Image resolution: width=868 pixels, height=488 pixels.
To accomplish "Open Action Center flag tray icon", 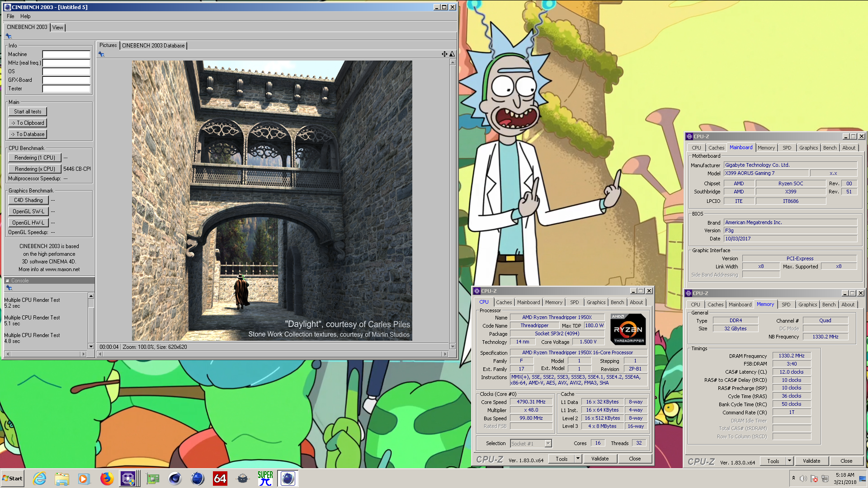I will 814,479.
